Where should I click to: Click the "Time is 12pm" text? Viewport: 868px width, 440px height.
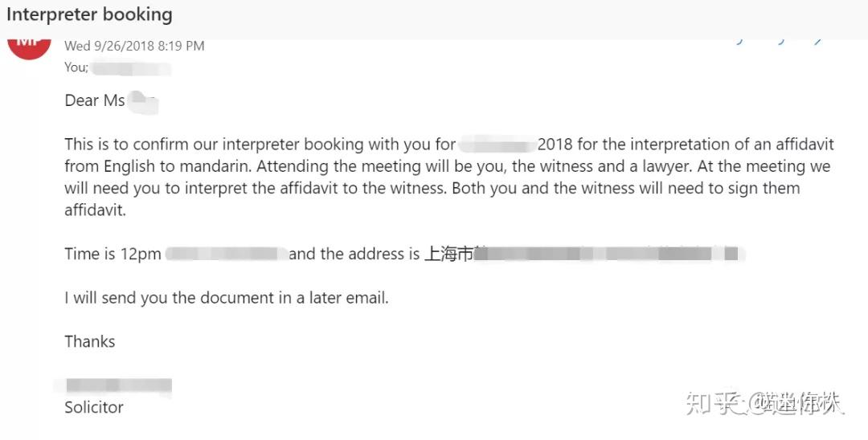click(x=113, y=255)
